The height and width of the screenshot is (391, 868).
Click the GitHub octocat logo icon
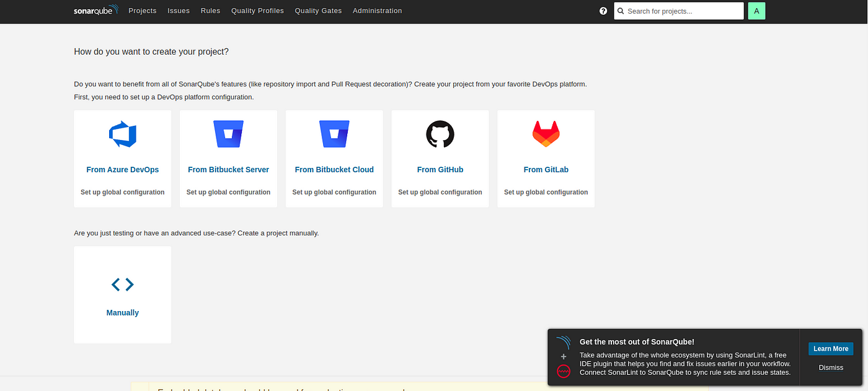pyautogui.click(x=440, y=134)
